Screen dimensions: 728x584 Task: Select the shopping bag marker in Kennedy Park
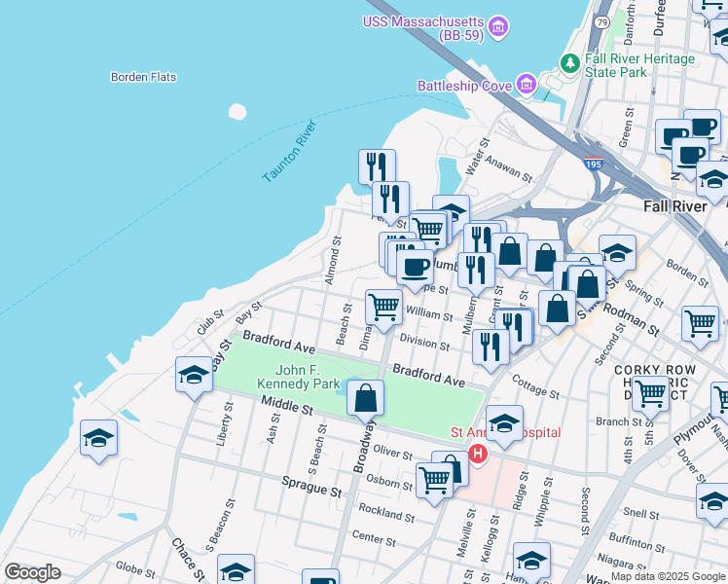[365, 401]
